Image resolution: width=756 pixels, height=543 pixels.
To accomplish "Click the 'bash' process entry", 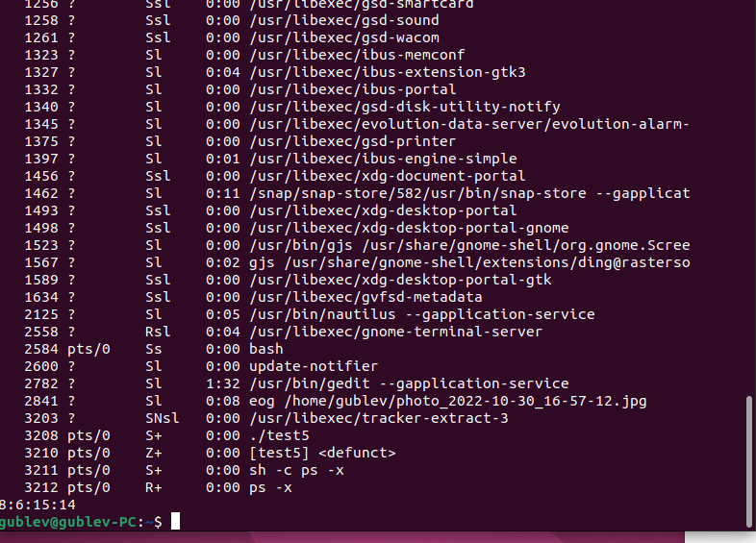I will [x=266, y=349].
